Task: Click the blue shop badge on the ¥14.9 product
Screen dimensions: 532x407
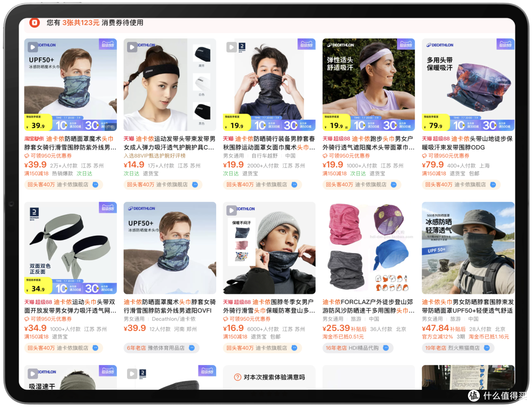Action: [x=195, y=185]
